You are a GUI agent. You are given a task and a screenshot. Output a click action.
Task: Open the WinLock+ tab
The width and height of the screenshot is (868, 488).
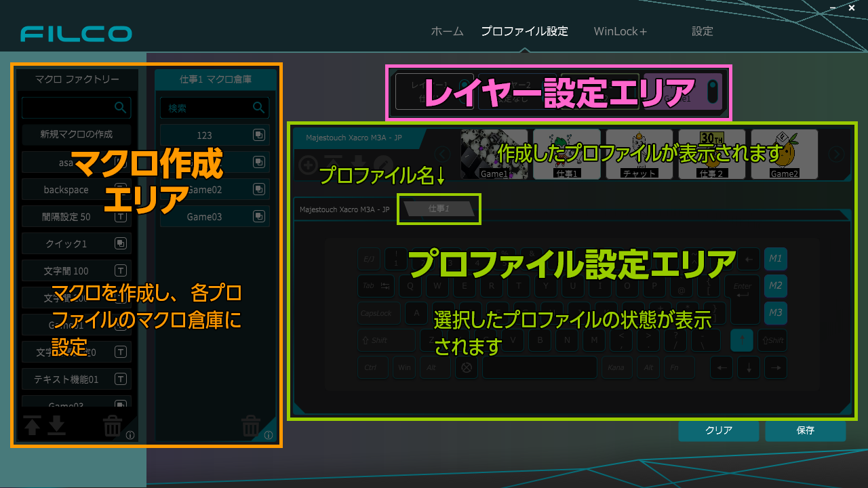620,31
